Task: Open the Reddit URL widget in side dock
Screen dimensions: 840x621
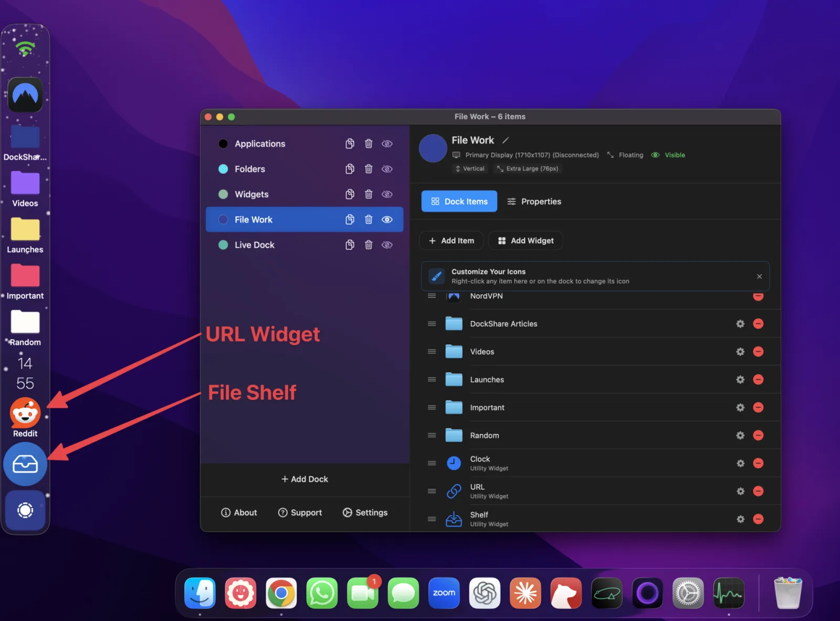Action: (25, 413)
